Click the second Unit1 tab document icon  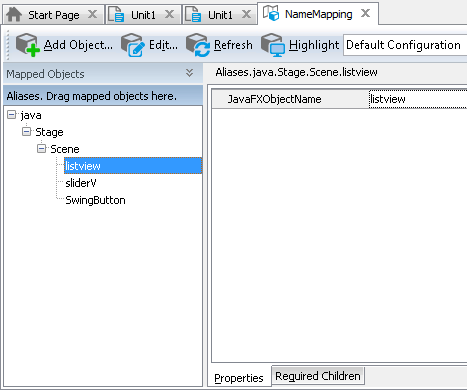click(x=193, y=15)
